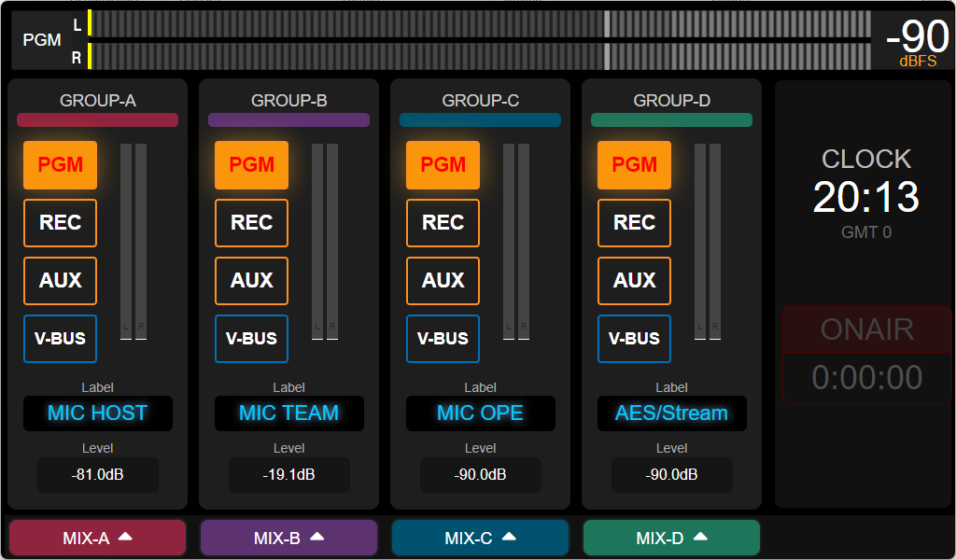Viewport: 956px width, 560px height.
Task: Activate REC on GROUP-B
Action: (x=251, y=223)
